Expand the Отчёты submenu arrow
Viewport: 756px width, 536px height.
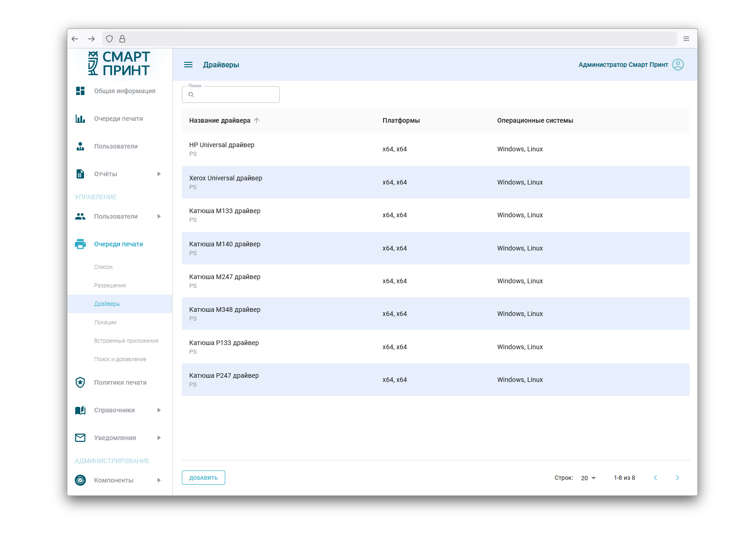pyautogui.click(x=159, y=174)
